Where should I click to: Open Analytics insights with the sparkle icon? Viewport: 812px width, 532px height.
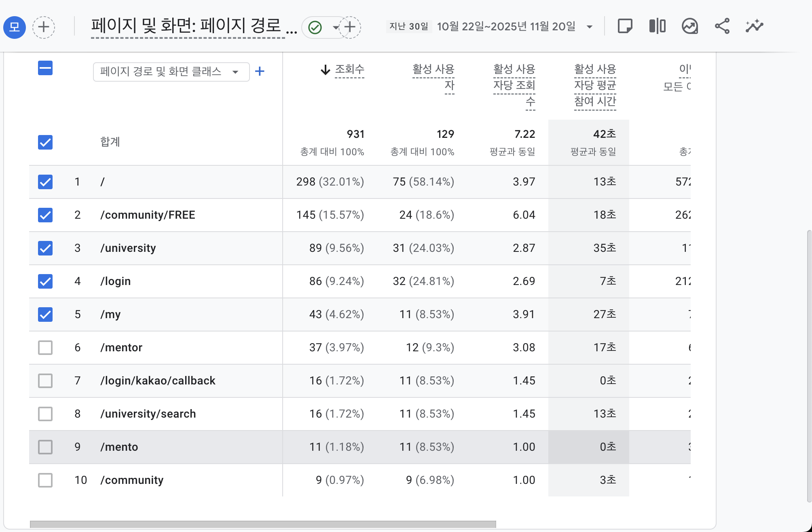pos(754,26)
